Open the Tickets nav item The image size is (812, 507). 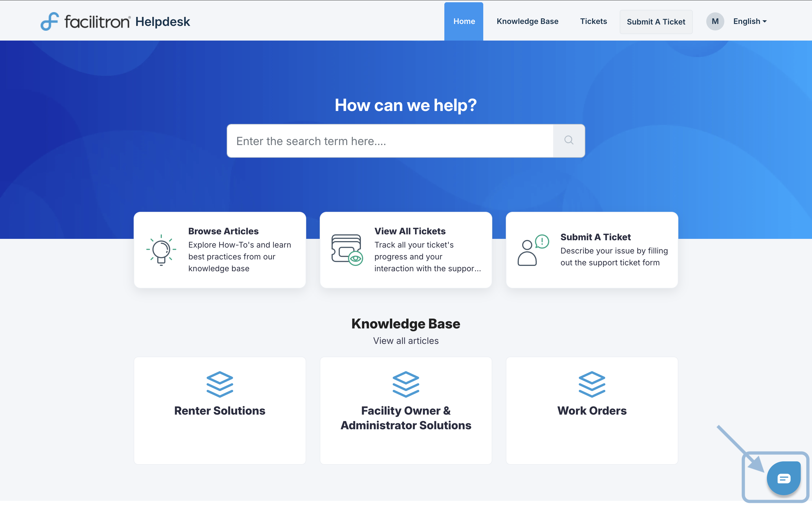tap(593, 21)
